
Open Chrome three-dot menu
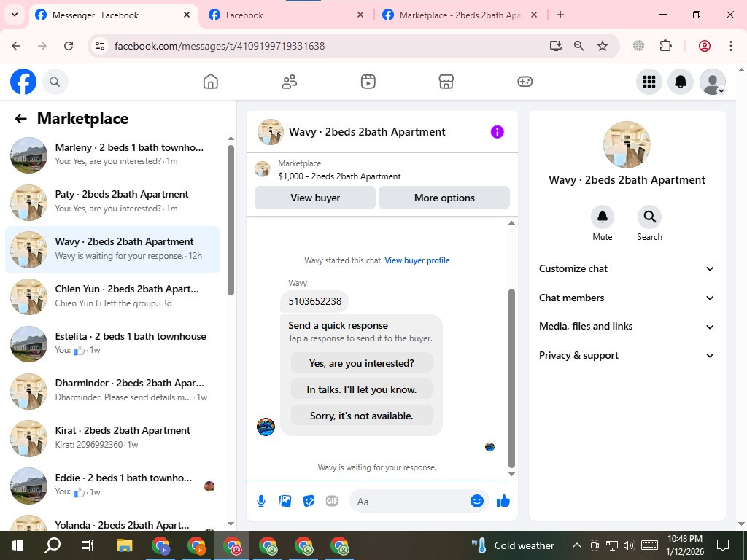point(730,46)
